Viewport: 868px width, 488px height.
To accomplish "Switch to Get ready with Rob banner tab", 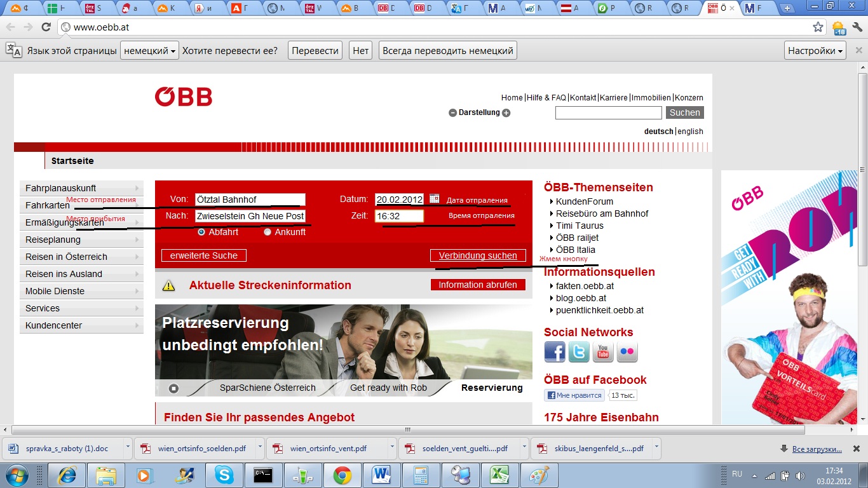I will (x=388, y=388).
